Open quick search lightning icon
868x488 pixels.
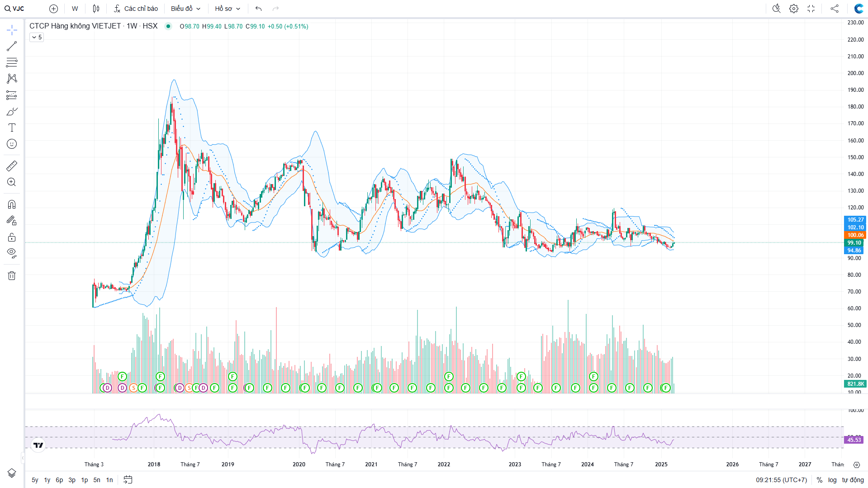[x=777, y=9]
